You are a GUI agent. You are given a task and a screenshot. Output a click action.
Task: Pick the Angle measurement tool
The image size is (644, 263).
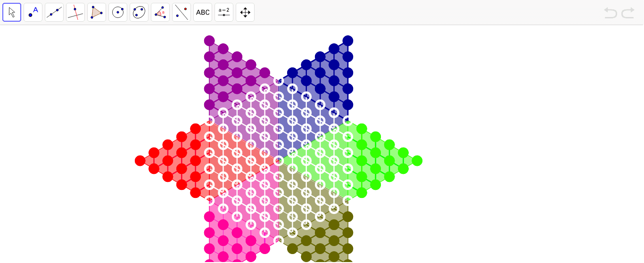[x=160, y=12]
